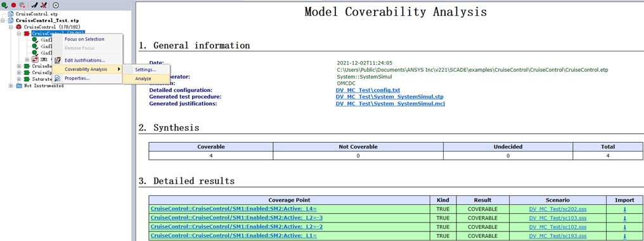Open coverage point link ending _L1=
The image size is (644, 241).
pos(234,236)
